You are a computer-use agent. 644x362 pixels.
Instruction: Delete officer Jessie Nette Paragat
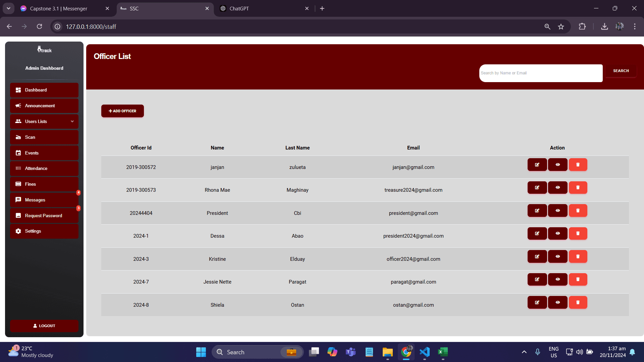click(x=578, y=280)
